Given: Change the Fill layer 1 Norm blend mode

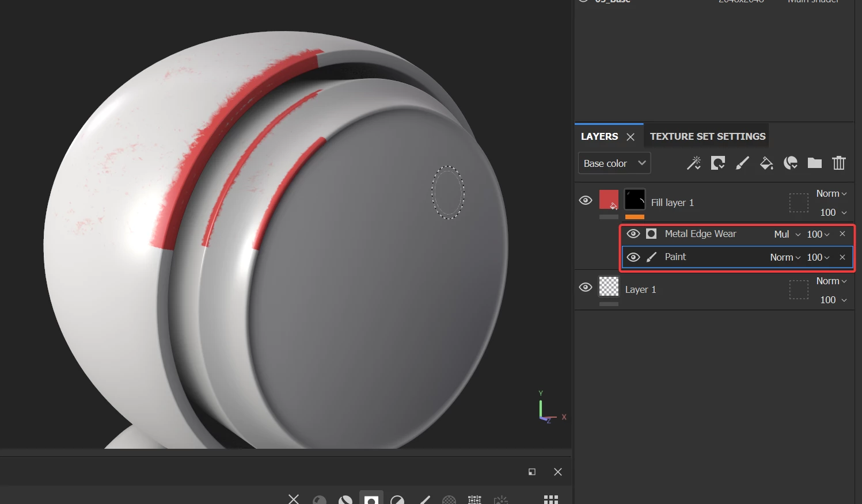Looking at the screenshot, I should click(831, 193).
